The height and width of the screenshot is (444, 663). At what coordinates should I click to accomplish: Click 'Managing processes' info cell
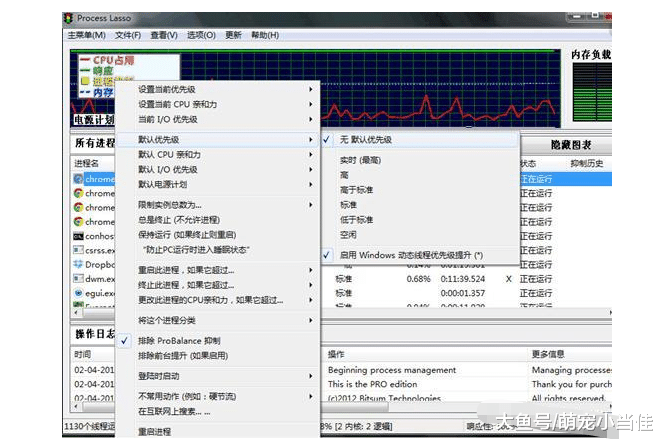572,370
